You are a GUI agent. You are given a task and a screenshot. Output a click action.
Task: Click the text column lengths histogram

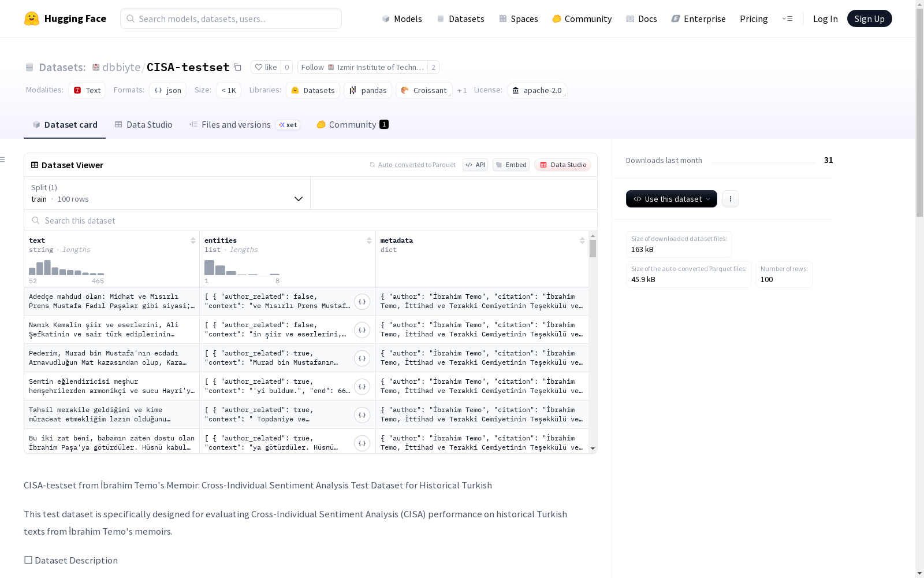(x=66, y=268)
